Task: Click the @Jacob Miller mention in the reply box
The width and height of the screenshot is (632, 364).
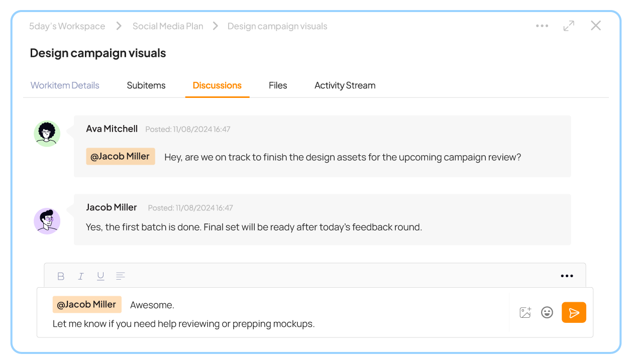Action: tap(87, 304)
